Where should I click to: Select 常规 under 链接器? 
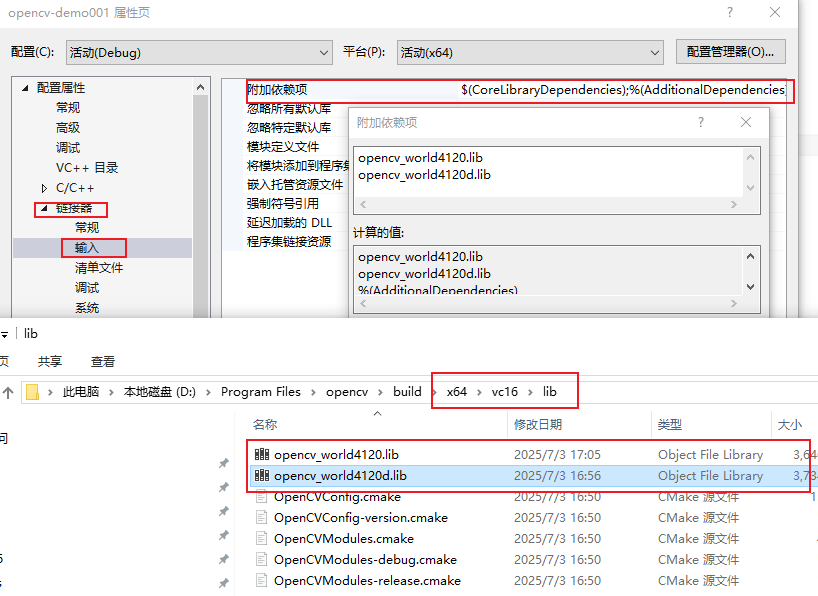pyautogui.click(x=87, y=228)
